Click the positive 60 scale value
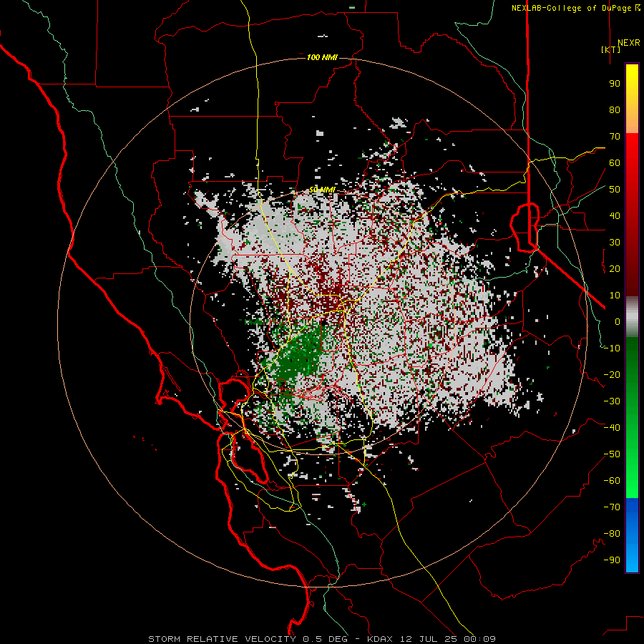 pos(615,162)
